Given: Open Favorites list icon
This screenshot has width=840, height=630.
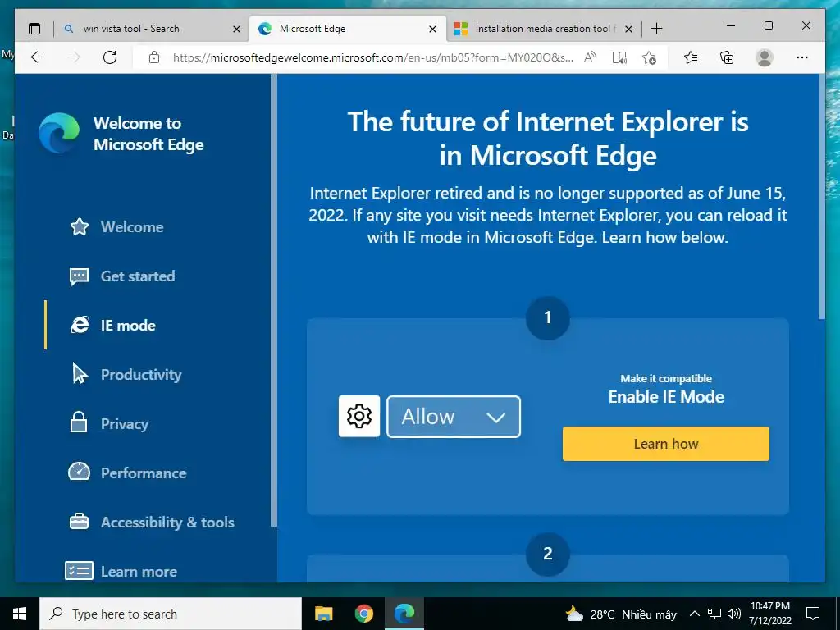Looking at the screenshot, I should pos(691,57).
